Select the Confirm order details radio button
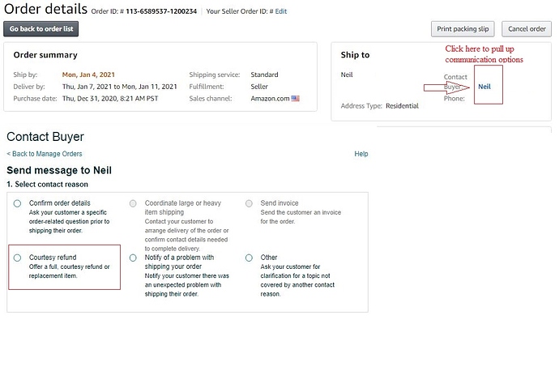Viewport: 559px width, 392px height. (x=17, y=203)
